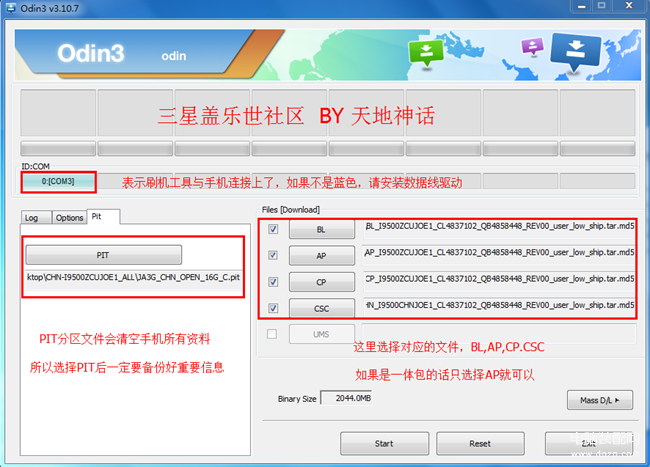Close the Odin3 window
650x467 pixels.
point(629,6)
